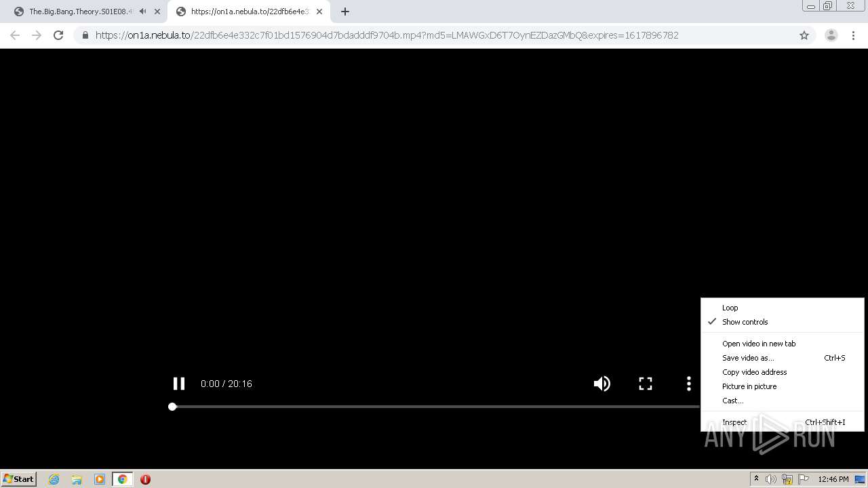Viewport: 868px width, 488px height.
Task: Go back to the previous page
Action: pyautogui.click(x=15, y=35)
